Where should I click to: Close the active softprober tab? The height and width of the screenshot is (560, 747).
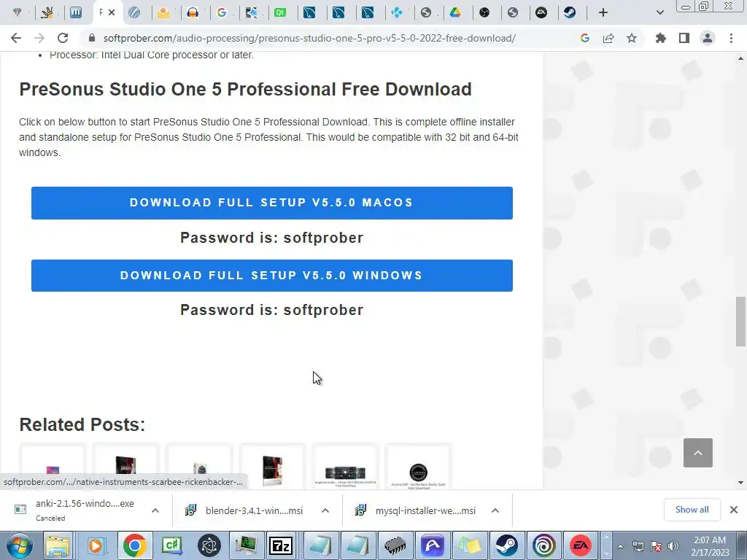(x=112, y=12)
